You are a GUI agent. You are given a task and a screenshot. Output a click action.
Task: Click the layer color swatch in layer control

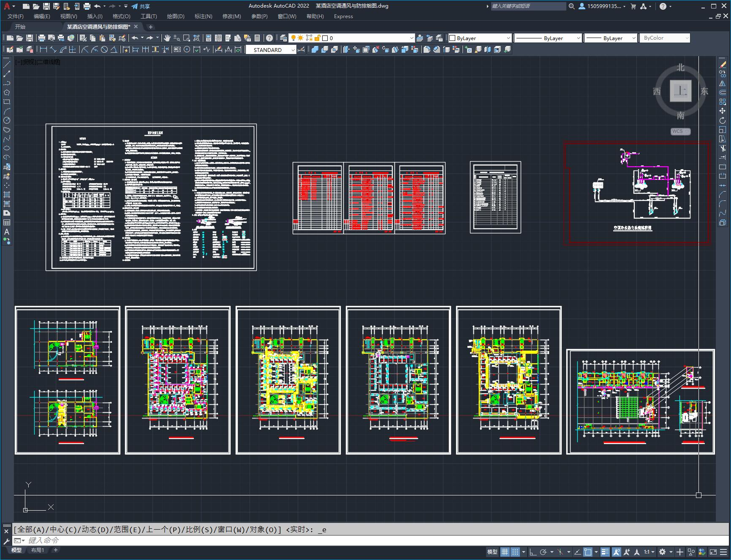pyautogui.click(x=325, y=38)
